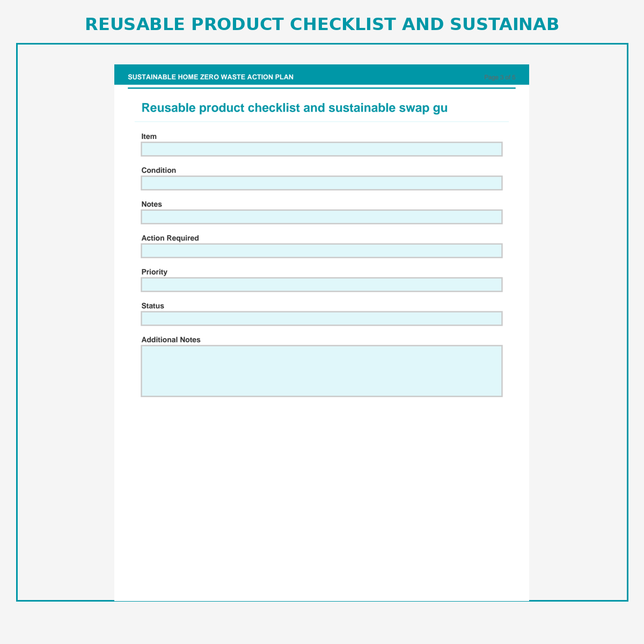Viewport: 644px width, 644px height.
Task: Click the Action Required label
Action: click(170, 238)
